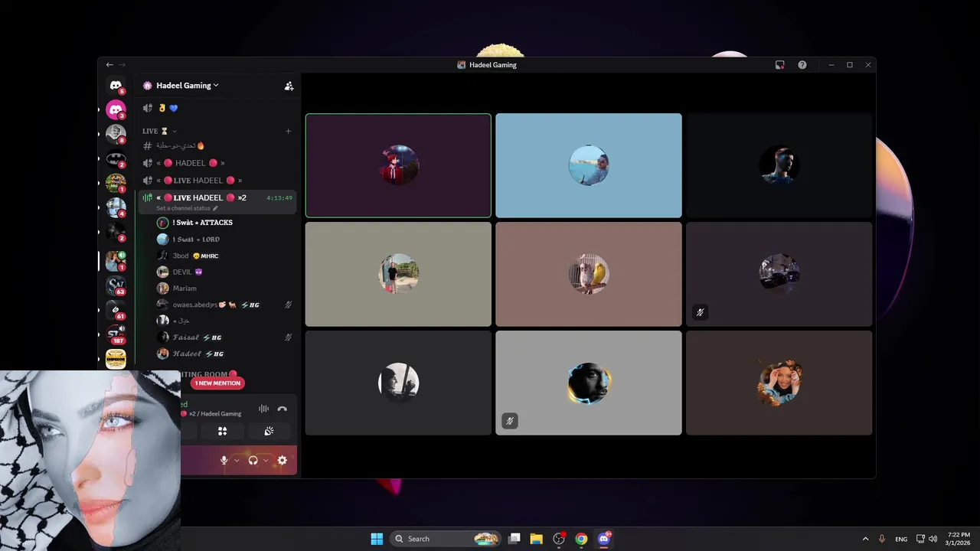
Task: Open File Explorer from the taskbar
Action: click(536, 539)
